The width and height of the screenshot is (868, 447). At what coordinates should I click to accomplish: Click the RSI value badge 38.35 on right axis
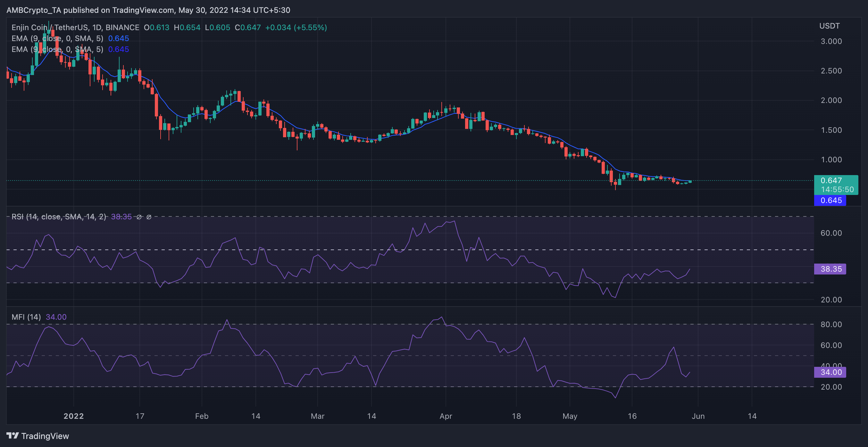coord(830,269)
